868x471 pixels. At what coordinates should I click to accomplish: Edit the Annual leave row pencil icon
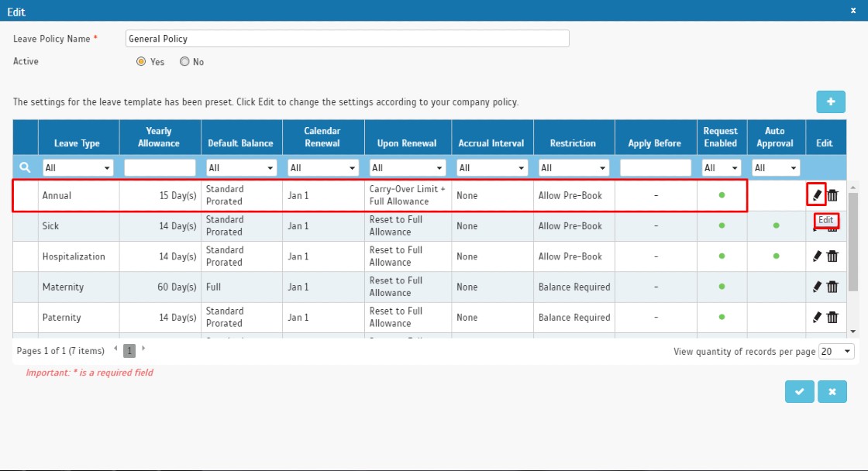(x=817, y=194)
